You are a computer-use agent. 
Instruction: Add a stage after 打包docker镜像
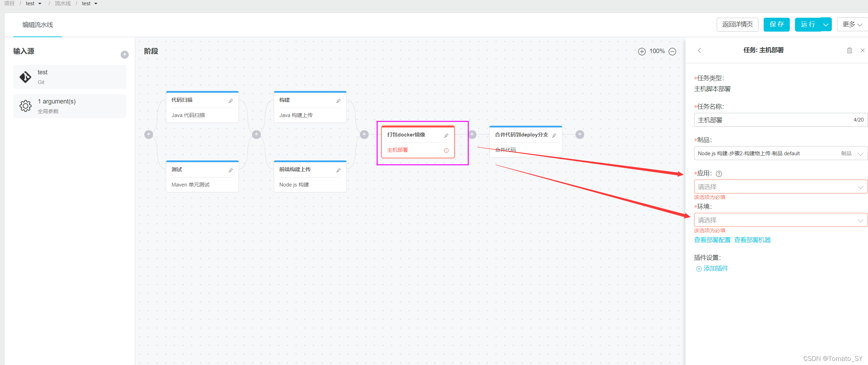pos(472,134)
